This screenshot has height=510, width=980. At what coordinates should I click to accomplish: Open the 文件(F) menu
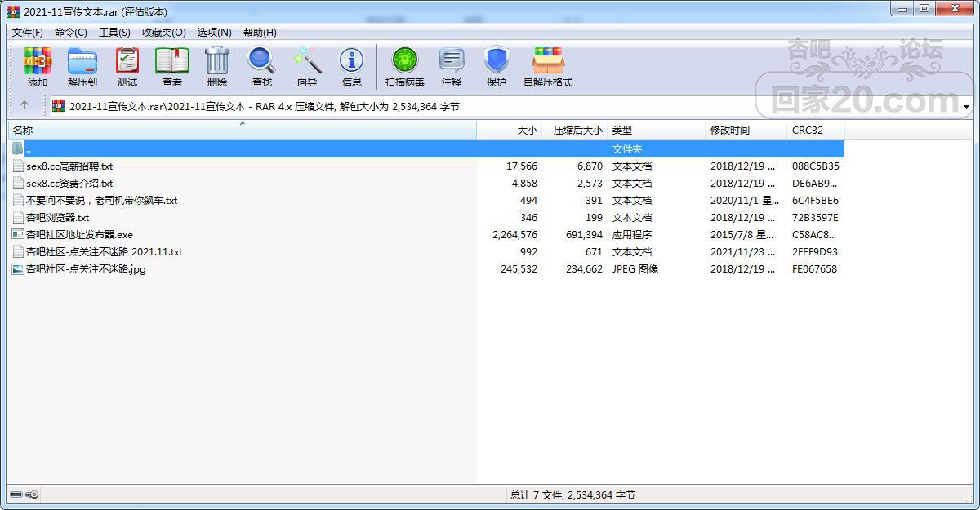point(28,33)
